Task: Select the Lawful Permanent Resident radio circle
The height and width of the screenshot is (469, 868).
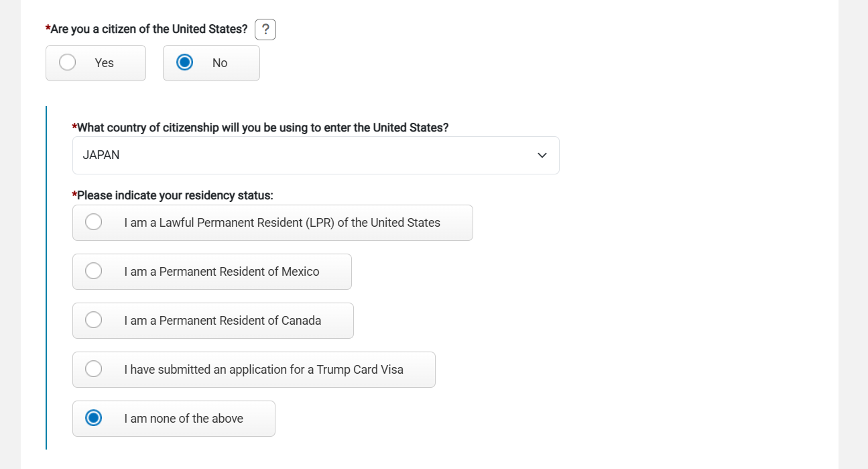Action: point(94,222)
